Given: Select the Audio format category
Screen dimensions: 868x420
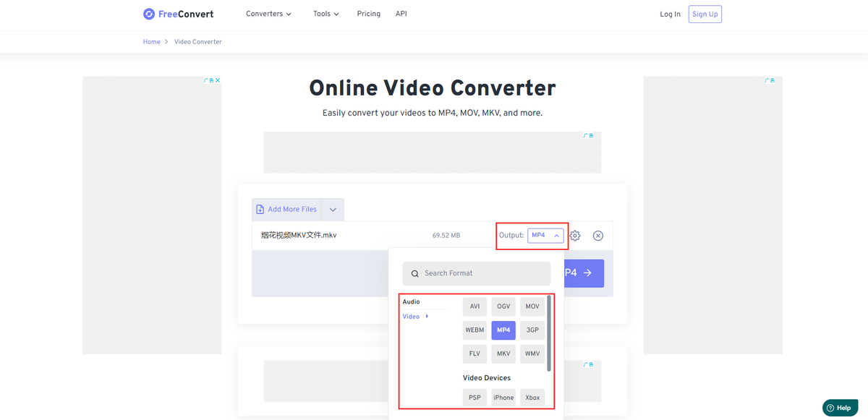Looking at the screenshot, I should tap(411, 302).
